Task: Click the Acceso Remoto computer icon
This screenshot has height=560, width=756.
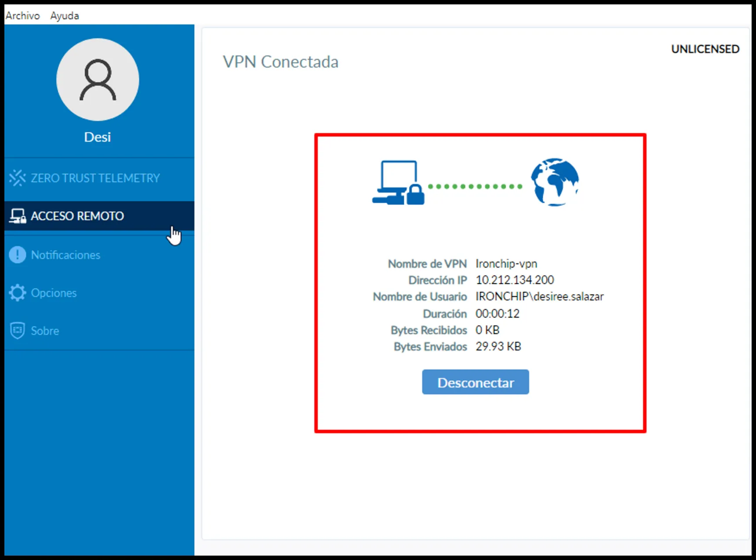Action: [18, 216]
